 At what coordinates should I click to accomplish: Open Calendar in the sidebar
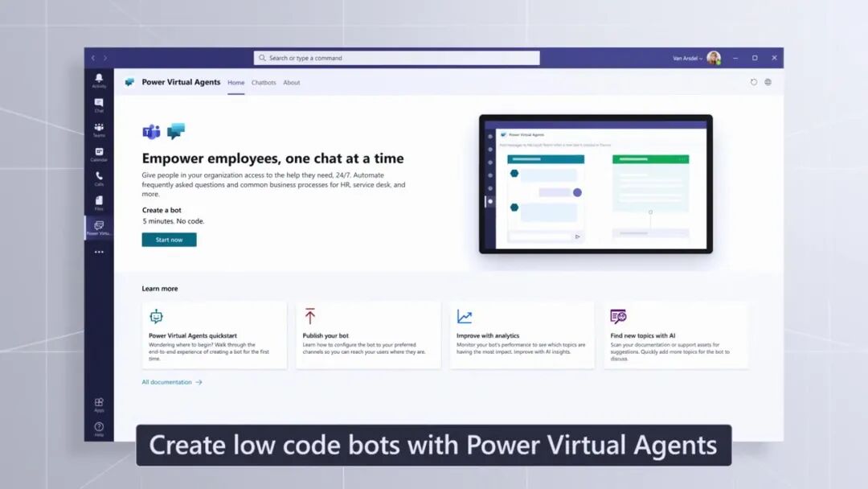(99, 154)
